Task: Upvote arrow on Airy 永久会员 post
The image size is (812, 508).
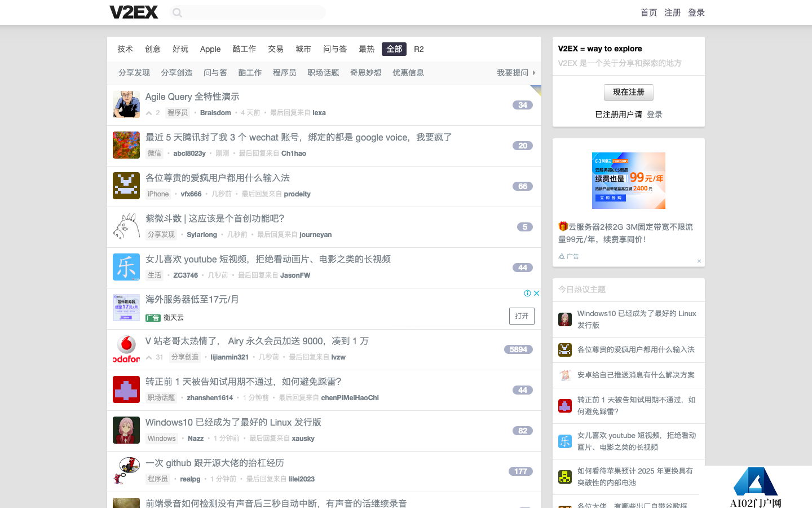Action: pyautogui.click(x=149, y=357)
